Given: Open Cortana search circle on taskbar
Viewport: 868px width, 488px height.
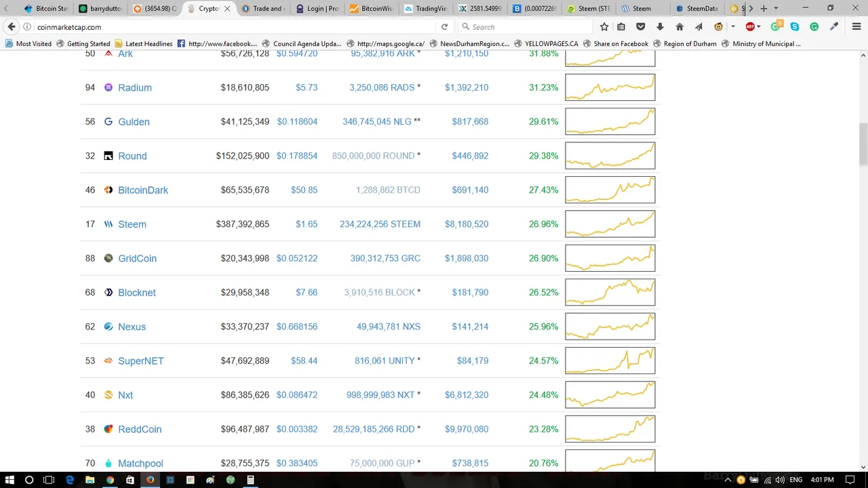Looking at the screenshot, I should tap(29, 480).
